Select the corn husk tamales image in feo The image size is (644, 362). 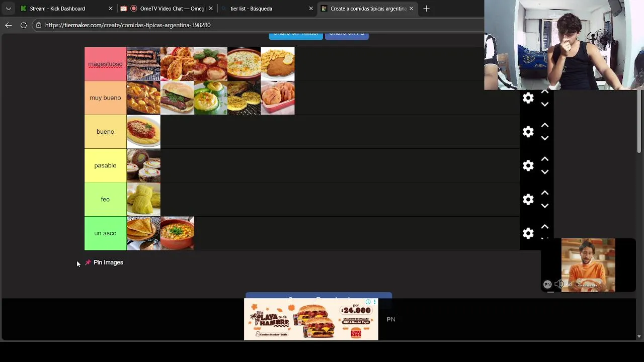coord(143,200)
